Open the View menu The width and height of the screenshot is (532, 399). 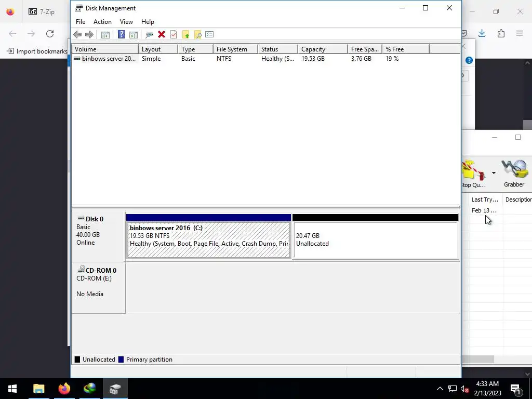126,22
